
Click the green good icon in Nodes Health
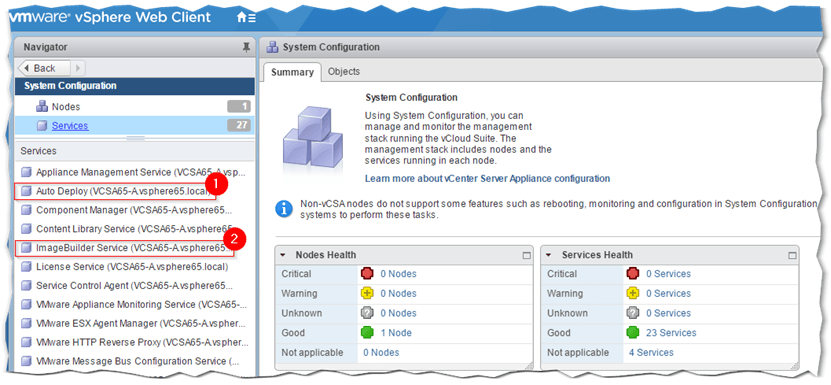(367, 333)
